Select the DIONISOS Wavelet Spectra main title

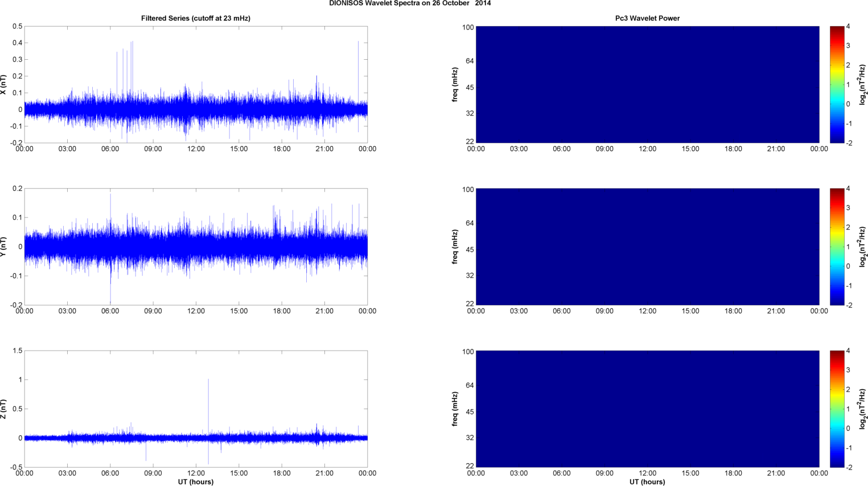(x=410, y=3)
